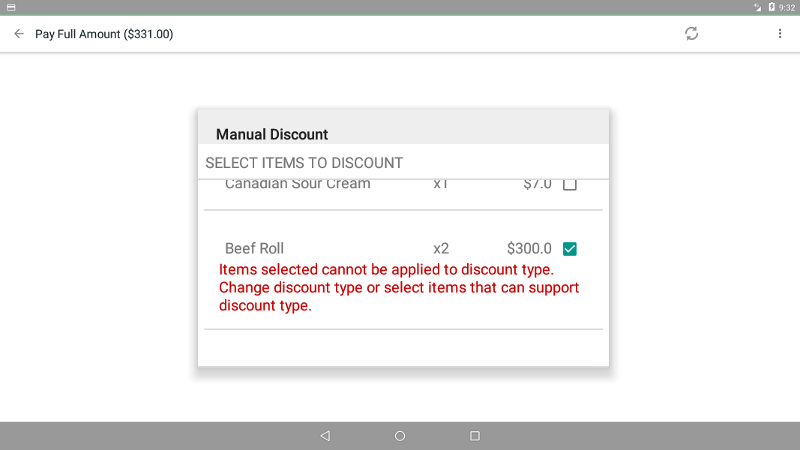Tap the Android home circle button

(x=400, y=436)
